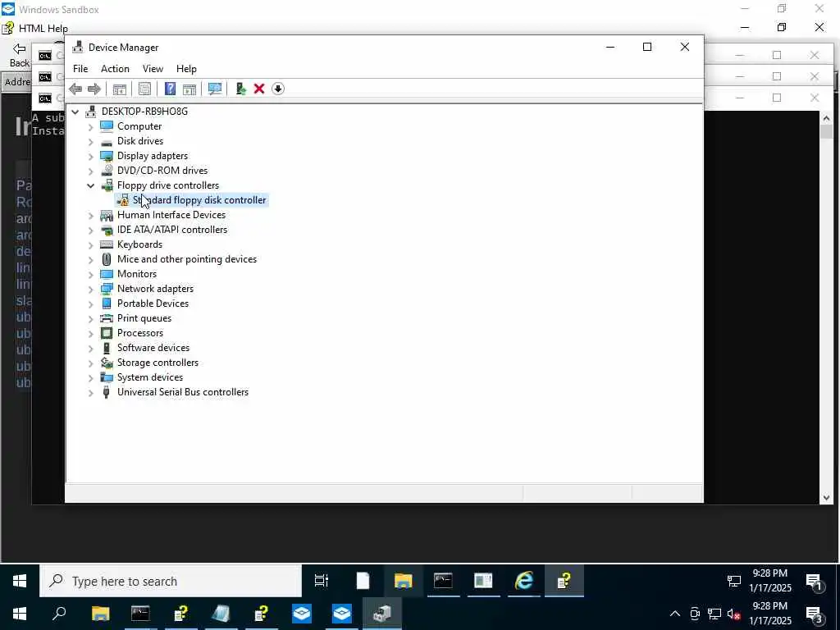Collapse the DESKTOP-RB9HO8G root node
The height and width of the screenshot is (630, 840).
pyautogui.click(x=75, y=112)
